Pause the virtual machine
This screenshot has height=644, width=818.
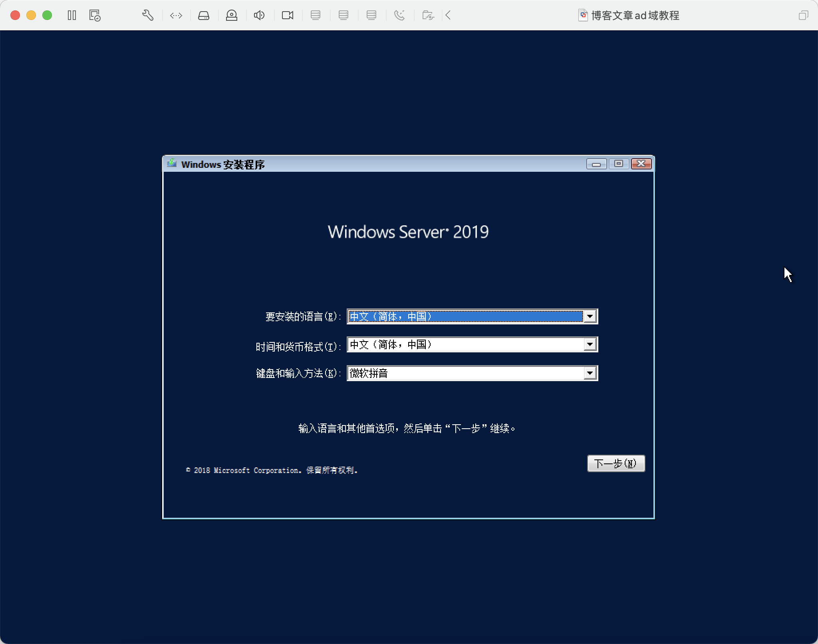pyautogui.click(x=72, y=16)
